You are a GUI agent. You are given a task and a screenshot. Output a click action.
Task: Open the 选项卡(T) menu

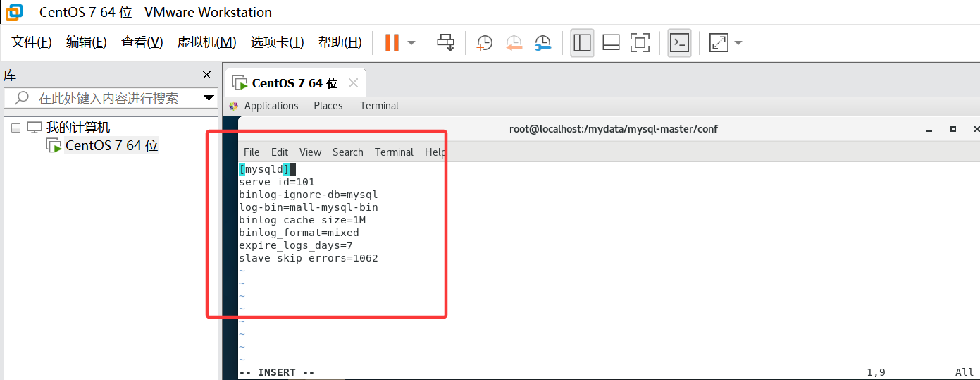(277, 42)
